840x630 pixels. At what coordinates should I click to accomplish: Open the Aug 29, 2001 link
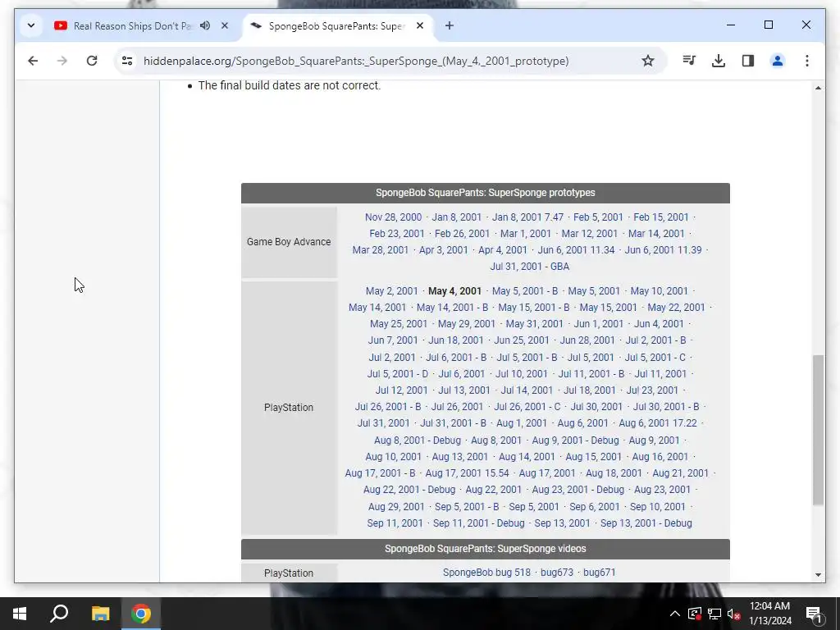point(396,507)
